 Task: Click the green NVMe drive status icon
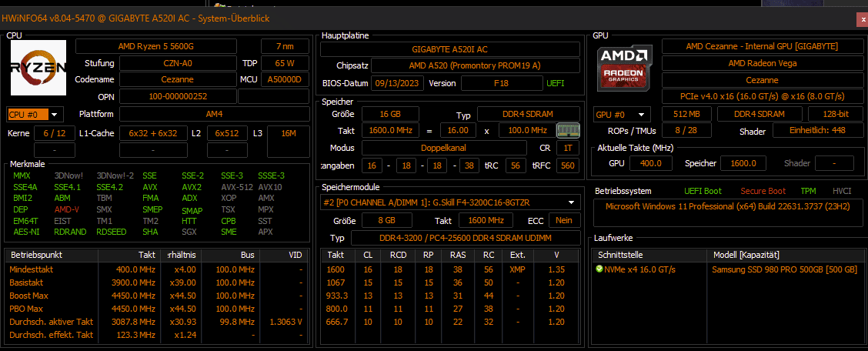click(x=599, y=269)
